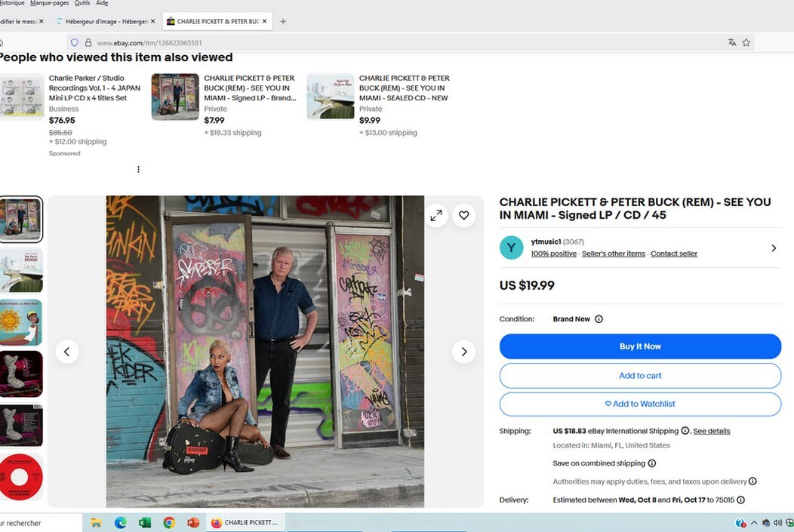Launch PowerPoint from the taskbar
Viewport: 794px width, 532px height.
pyautogui.click(x=193, y=521)
